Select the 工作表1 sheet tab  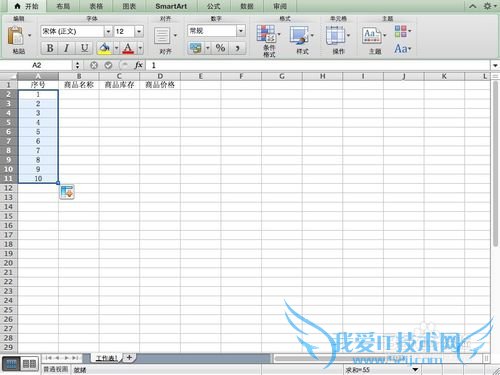[107, 358]
